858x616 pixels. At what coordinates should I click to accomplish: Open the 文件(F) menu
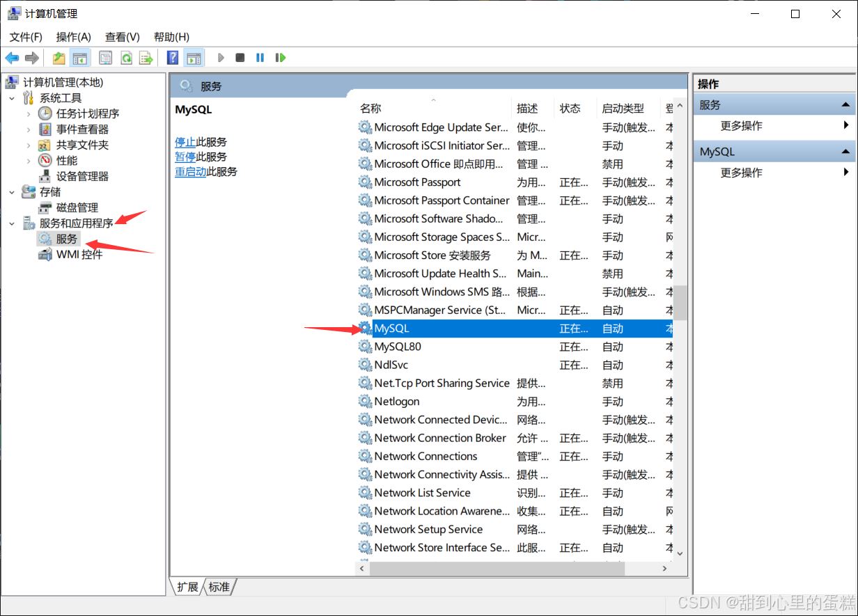click(26, 37)
